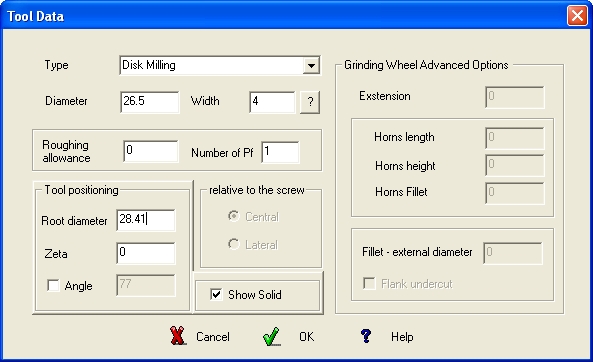Click the green checkmark OK icon
Viewport: 593px width, 362px height.
[272, 336]
